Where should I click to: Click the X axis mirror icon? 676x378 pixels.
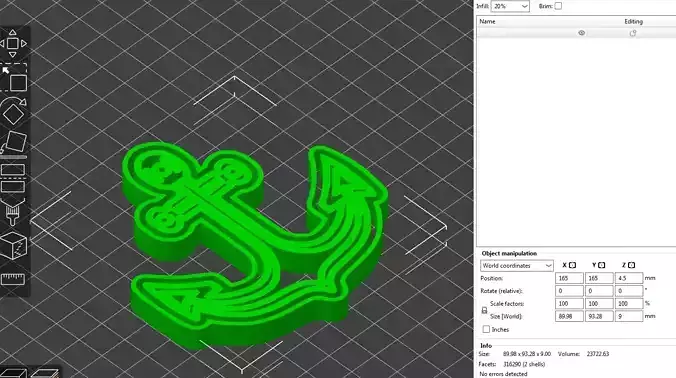(573, 265)
